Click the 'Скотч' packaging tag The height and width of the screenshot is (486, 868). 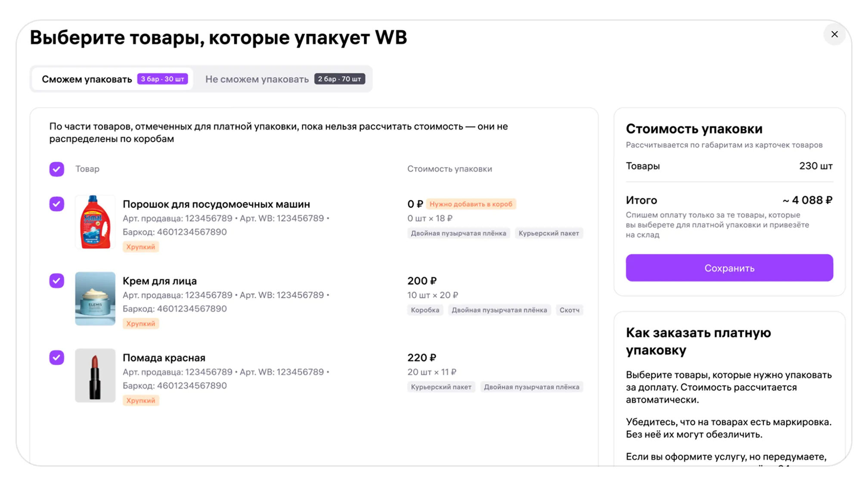(569, 310)
